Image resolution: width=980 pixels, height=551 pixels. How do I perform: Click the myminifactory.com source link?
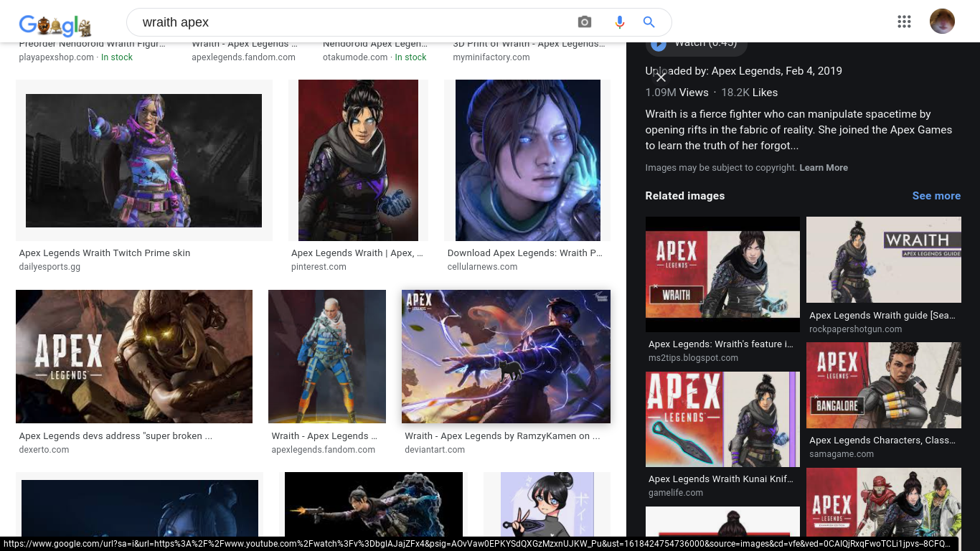491,57
